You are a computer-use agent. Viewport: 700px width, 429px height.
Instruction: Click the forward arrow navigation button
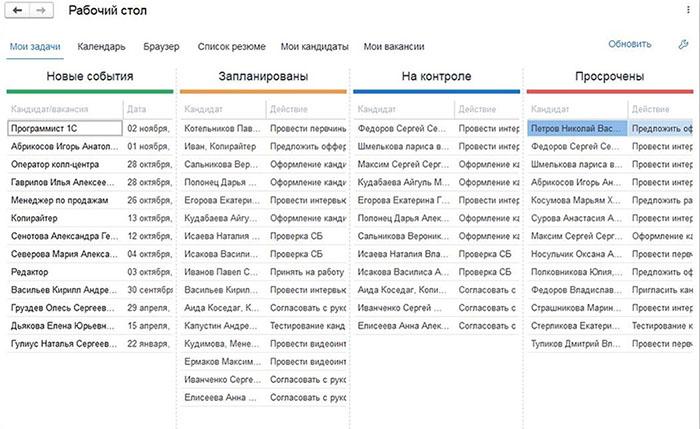coord(41,10)
